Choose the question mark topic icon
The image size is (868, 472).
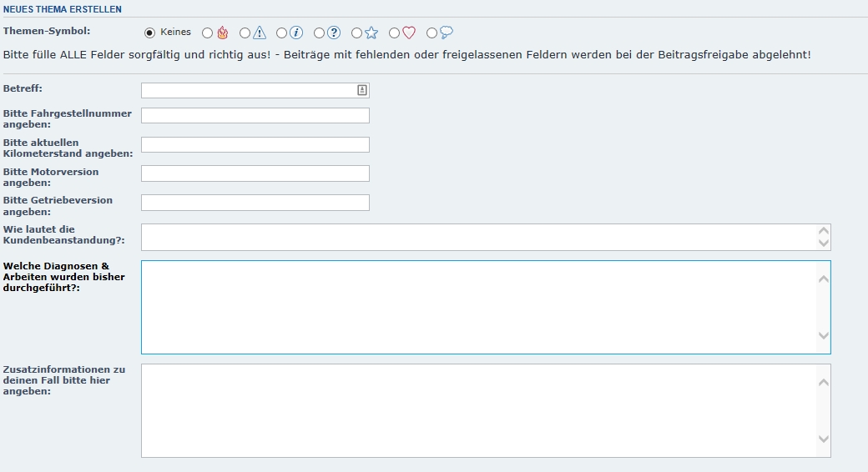(x=333, y=33)
